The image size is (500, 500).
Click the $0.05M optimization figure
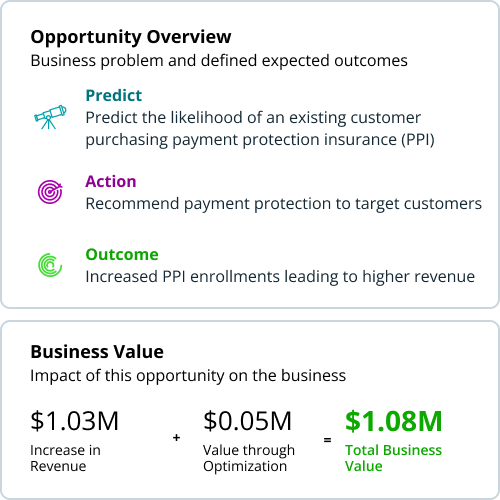click(x=247, y=421)
